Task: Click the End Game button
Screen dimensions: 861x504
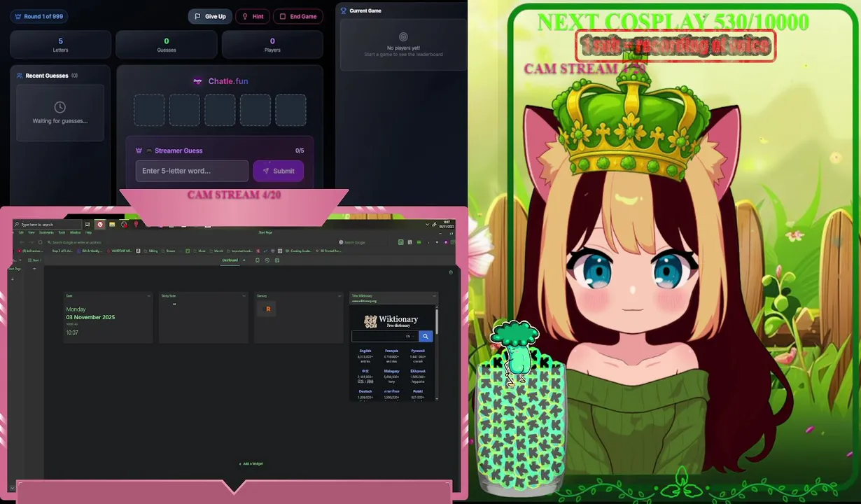Action: [298, 16]
